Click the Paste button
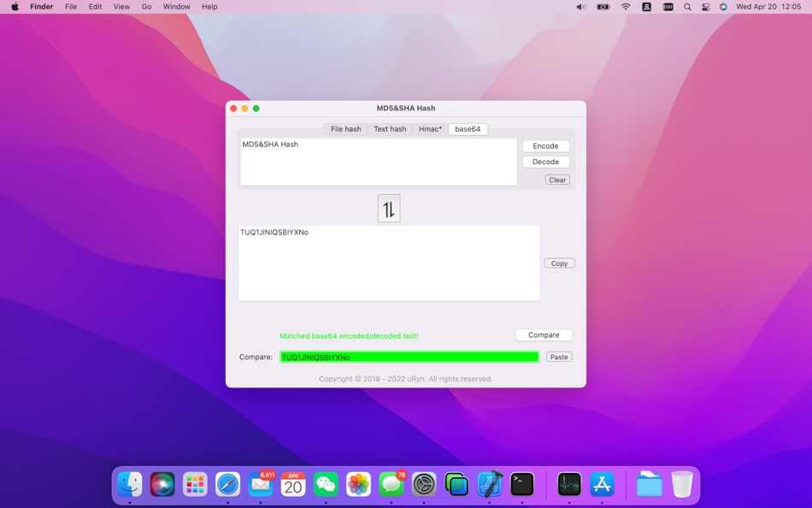Image resolution: width=812 pixels, height=508 pixels. pyautogui.click(x=559, y=357)
